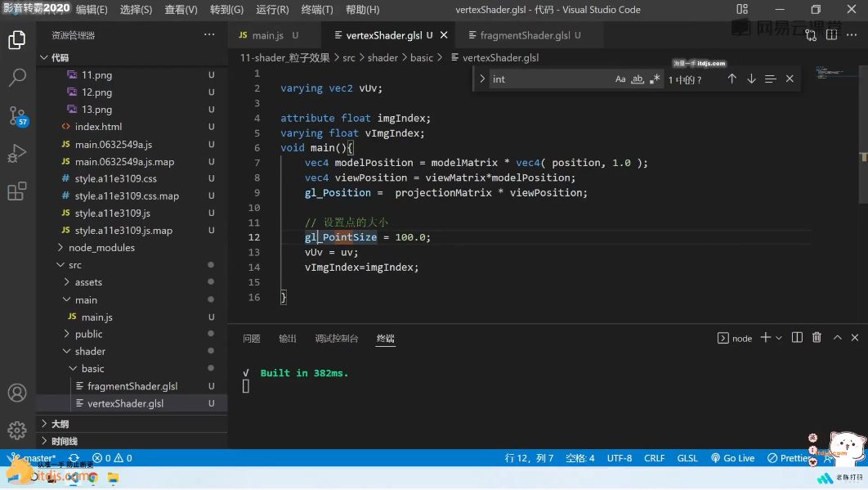The image size is (868, 490).
Task: Toggle match case in find widget
Action: point(620,79)
